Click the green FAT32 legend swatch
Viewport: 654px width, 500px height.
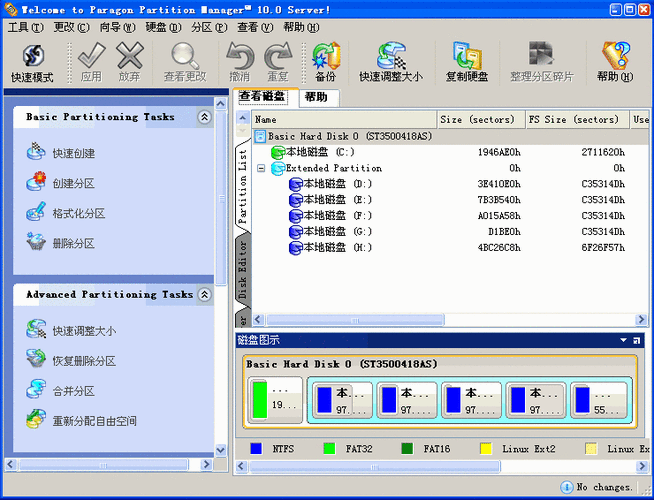point(330,449)
